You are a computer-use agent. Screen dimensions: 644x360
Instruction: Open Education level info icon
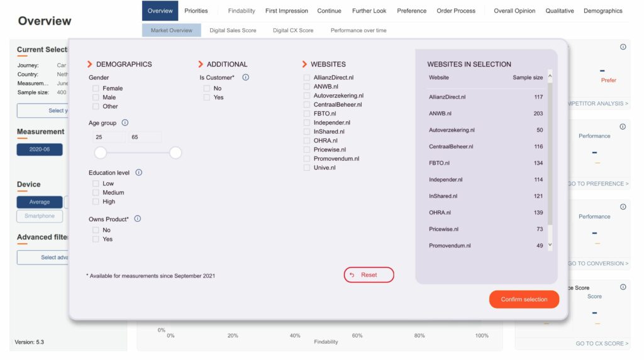[x=139, y=172]
